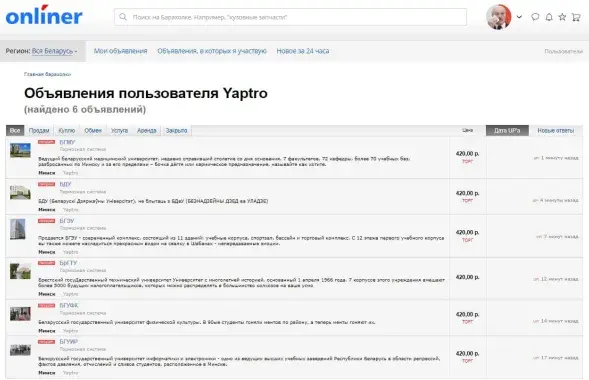Open БДУ listing title
Viewport: 589px width, 380px height.
[x=65, y=184]
